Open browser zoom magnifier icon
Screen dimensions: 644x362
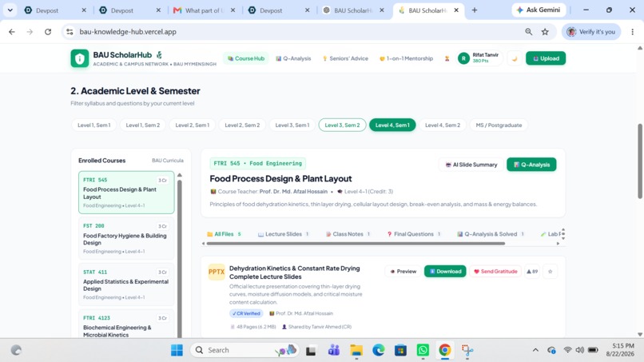(529, 32)
